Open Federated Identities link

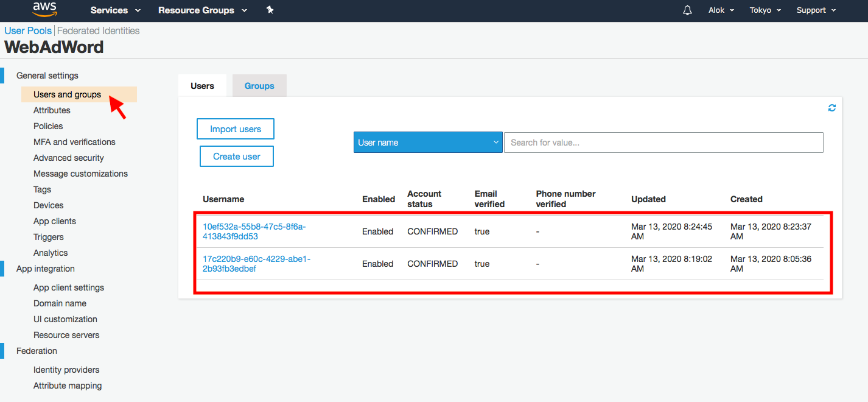[99, 30]
